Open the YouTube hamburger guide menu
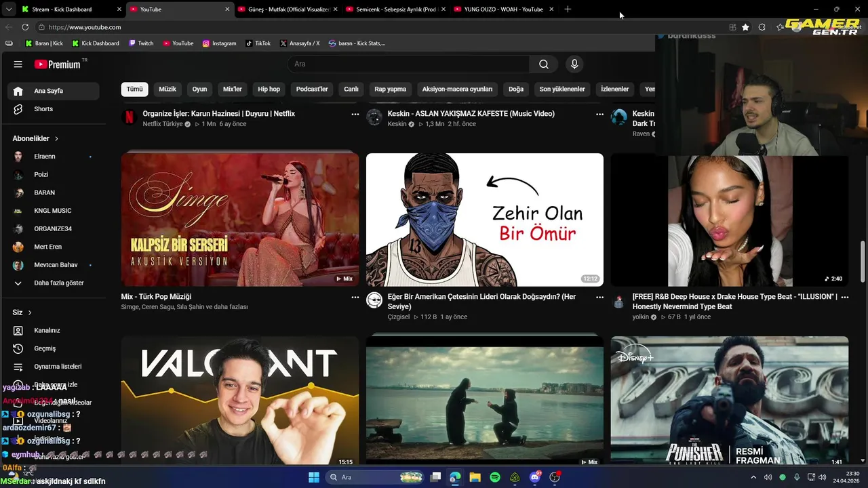This screenshot has width=868, height=488. (18, 64)
